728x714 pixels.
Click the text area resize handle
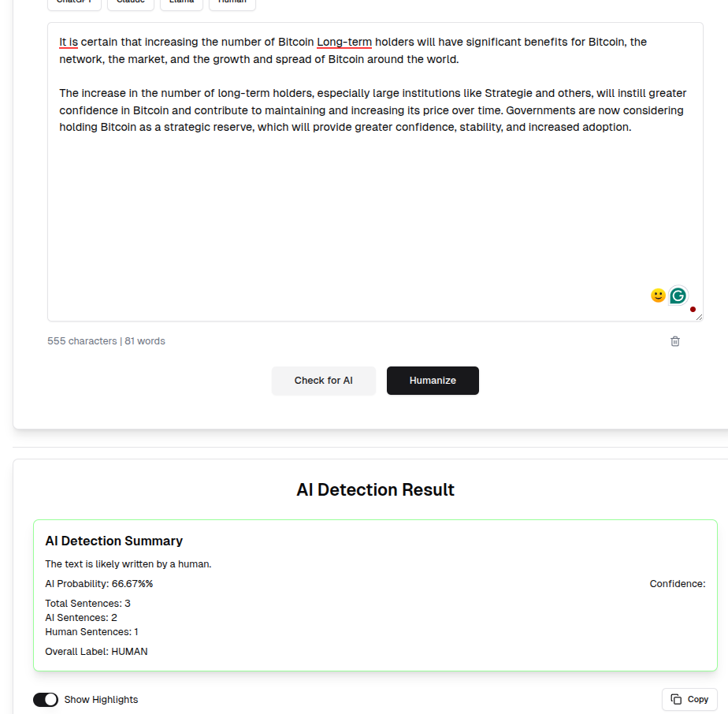[x=699, y=317]
